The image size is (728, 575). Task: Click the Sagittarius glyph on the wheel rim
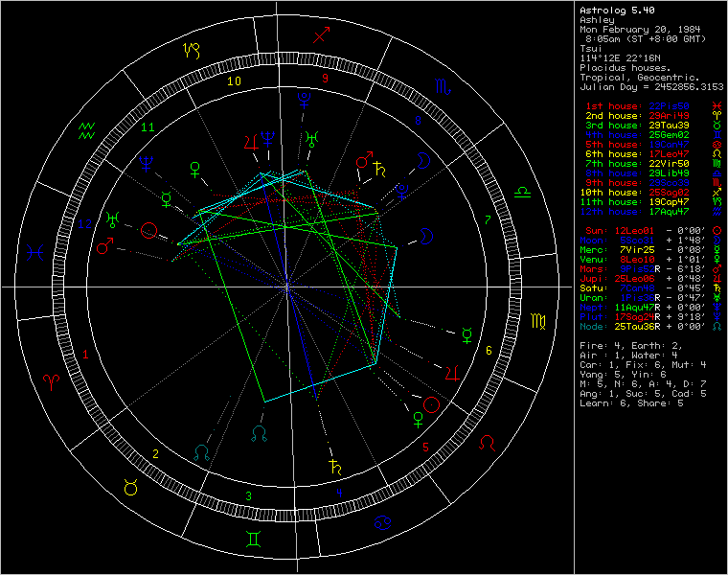point(321,34)
